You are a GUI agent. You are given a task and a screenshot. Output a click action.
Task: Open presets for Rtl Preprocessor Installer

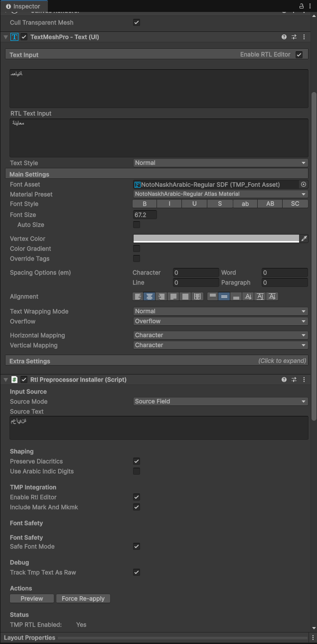point(294,380)
